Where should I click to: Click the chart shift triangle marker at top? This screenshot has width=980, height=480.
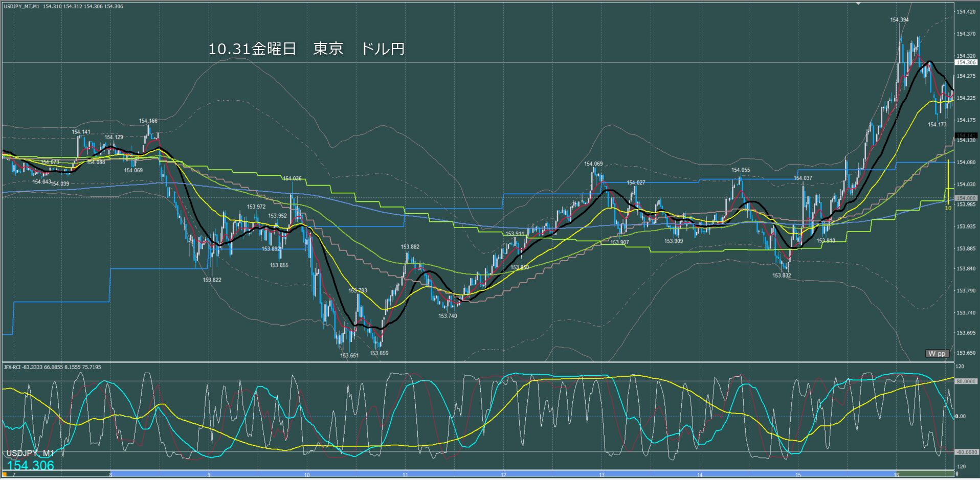[x=859, y=4]
